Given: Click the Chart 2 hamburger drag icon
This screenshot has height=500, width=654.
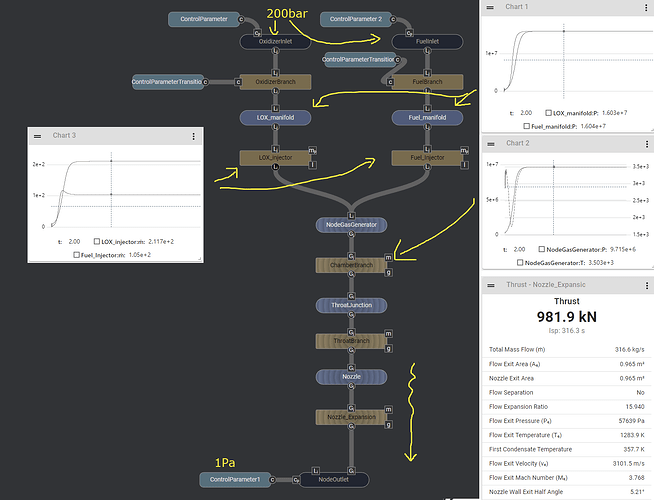Looking at the screenshot, I should (491, 143).
